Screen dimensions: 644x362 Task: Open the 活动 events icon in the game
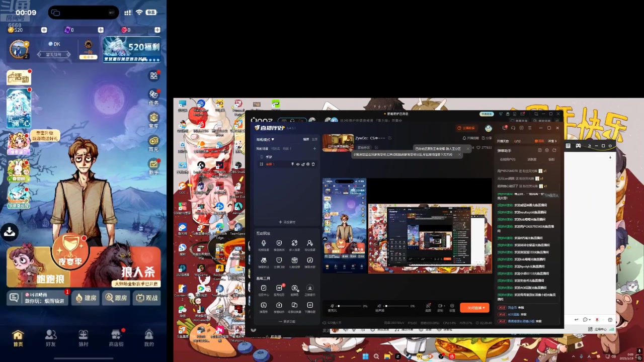19,77
